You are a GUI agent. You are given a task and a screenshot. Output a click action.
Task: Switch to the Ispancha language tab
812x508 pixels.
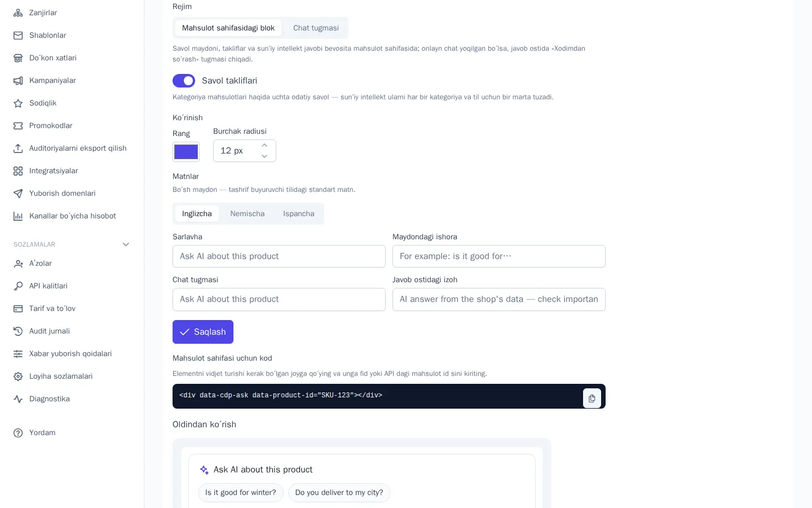point(298,213)
